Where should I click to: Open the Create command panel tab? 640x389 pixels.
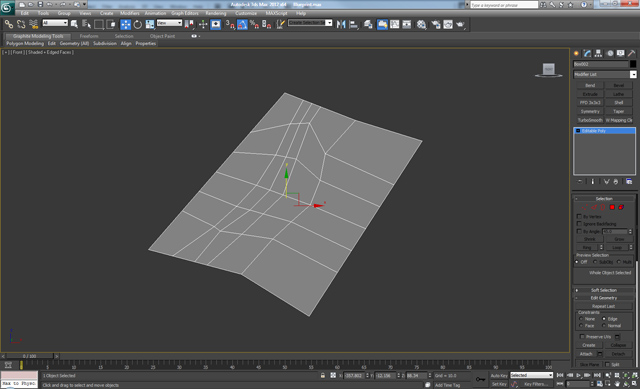click(576, 53)
